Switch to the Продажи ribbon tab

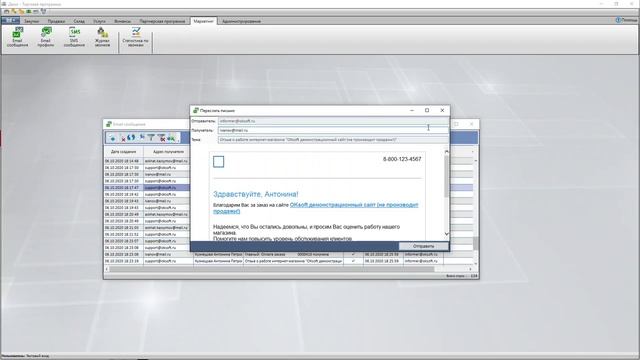[x=56, y=21]
